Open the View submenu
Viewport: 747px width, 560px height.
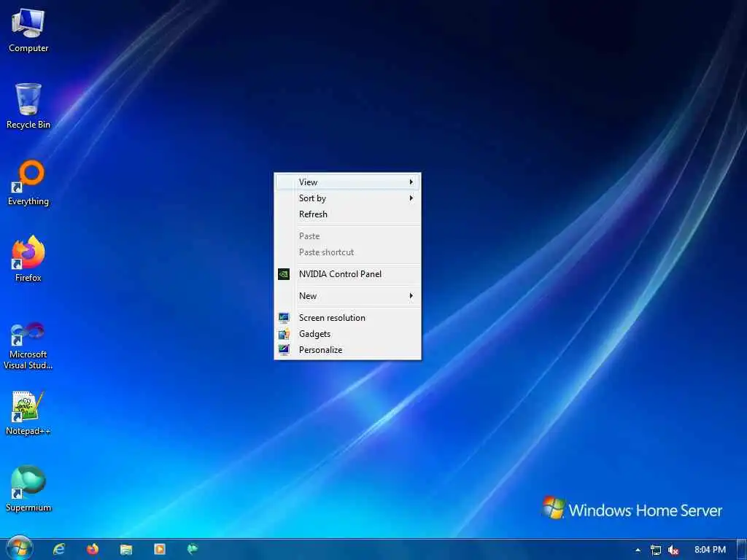348,182
